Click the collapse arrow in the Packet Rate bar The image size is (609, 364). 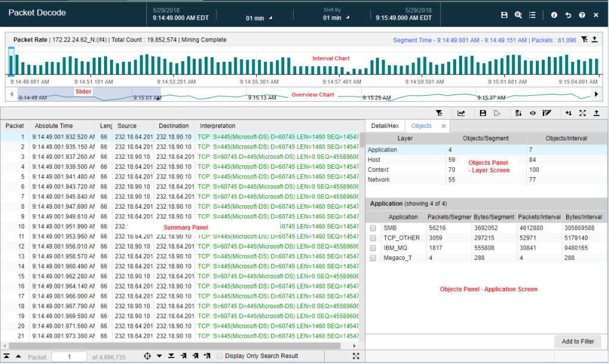tap(595, 40)
